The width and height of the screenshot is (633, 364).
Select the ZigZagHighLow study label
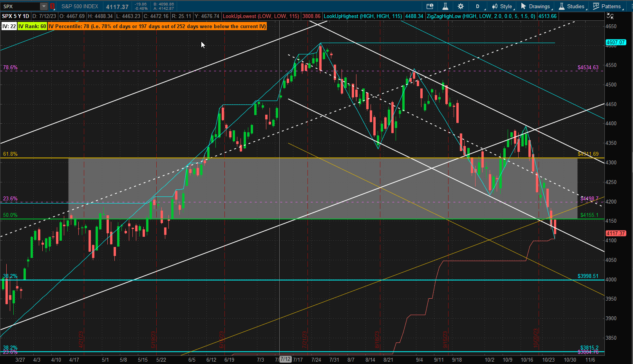[x=481, y=16]
